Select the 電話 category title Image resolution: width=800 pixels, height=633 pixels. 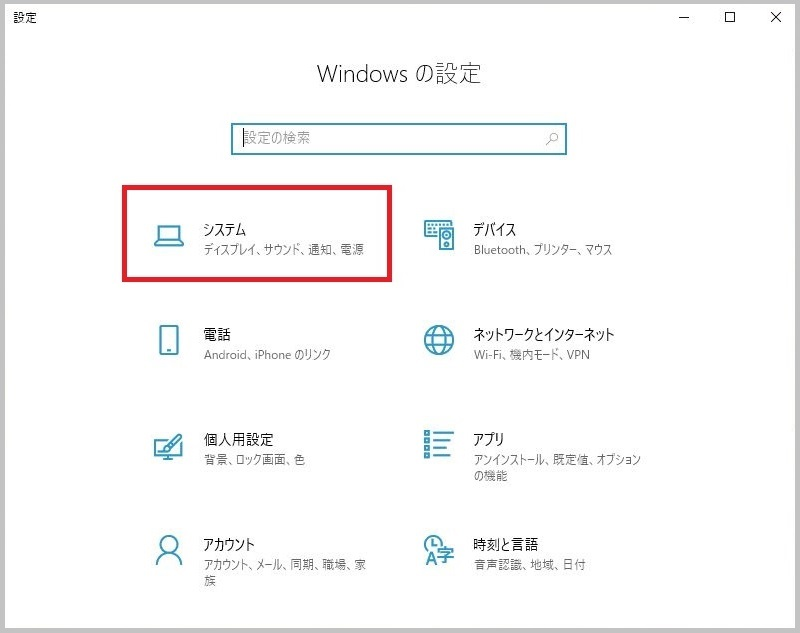[218, 335]
